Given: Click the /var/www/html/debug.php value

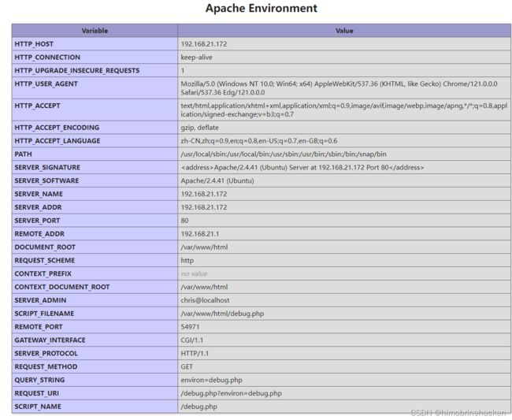Looking at the screenshot, I should (222, 314).
